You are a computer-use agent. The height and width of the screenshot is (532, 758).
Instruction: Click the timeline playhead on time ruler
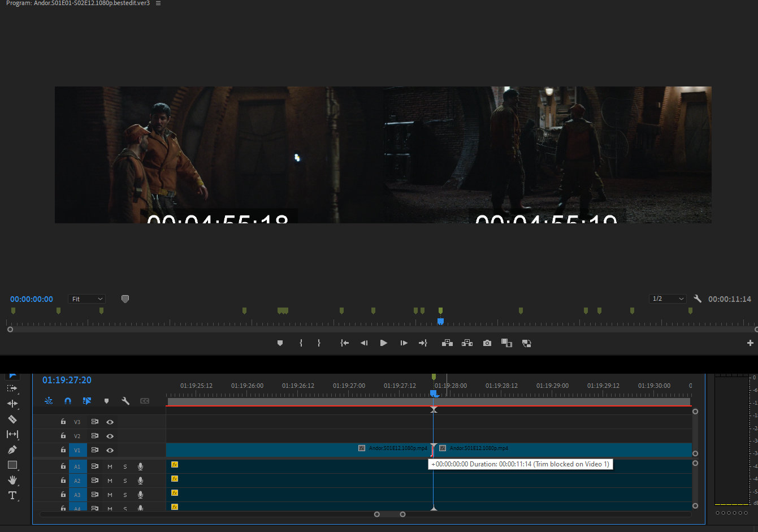434,393
